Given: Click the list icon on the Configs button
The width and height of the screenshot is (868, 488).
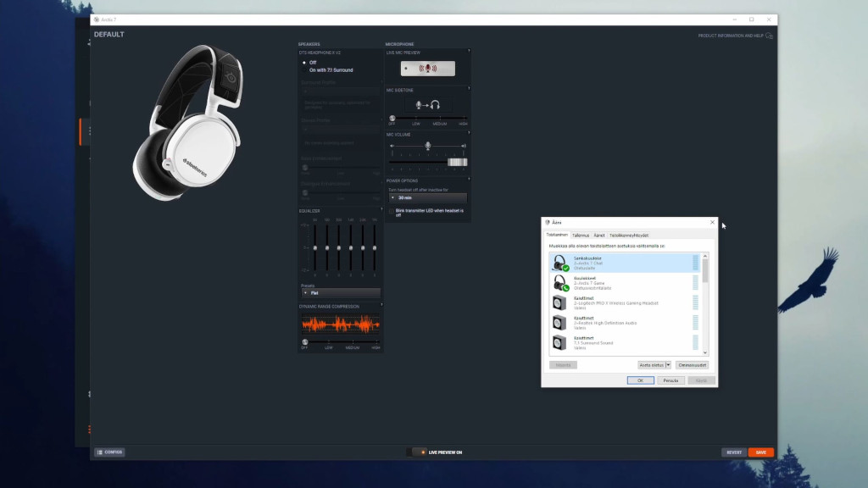Looking at the screenshot, I should click(100, 452).
